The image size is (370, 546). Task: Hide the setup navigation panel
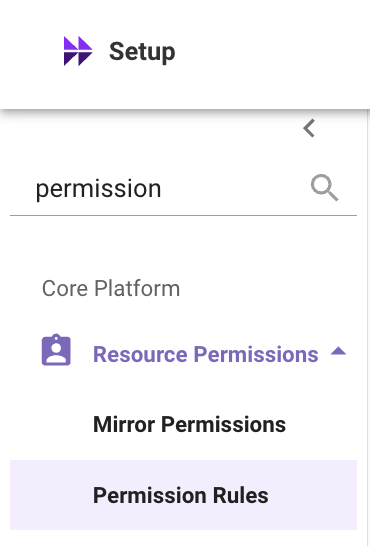coord(309,128)
